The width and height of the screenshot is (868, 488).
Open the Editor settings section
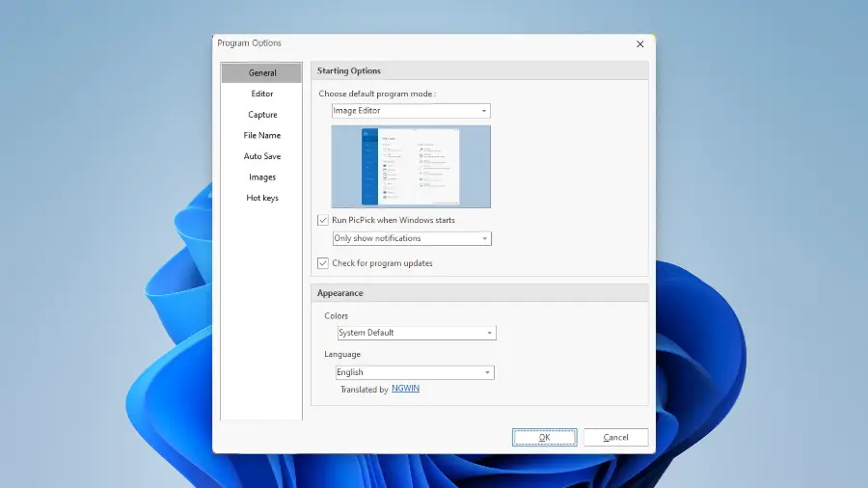(261, 94)
